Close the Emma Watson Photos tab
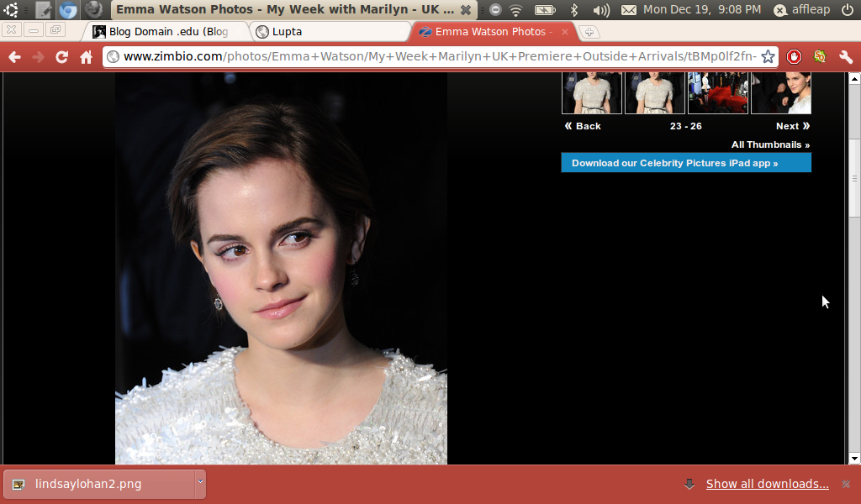The width and height of the screenshot is (861, 504). click(x=564, y=32)
